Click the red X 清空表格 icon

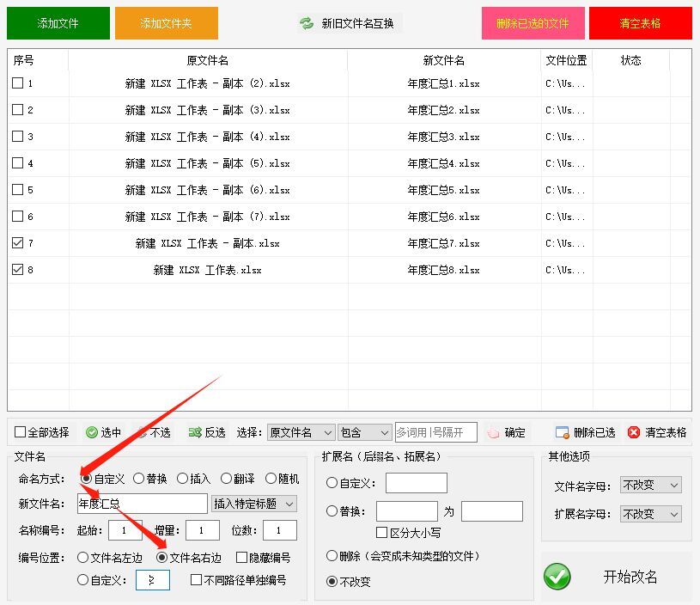click(x=634, y=432)
